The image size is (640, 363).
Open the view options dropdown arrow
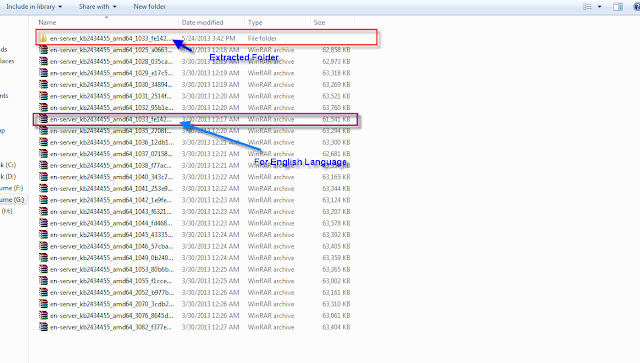point(599,7)
